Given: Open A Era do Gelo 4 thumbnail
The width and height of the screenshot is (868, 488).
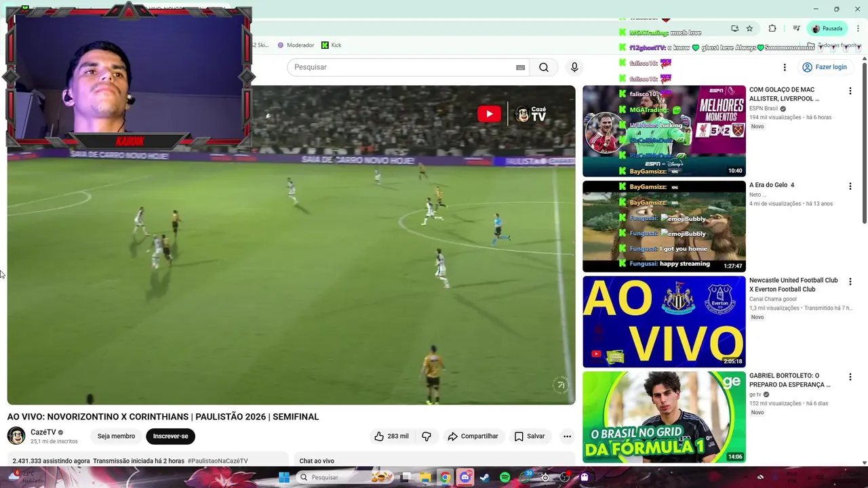Looking at the screenshot, I should click(664, 226).
